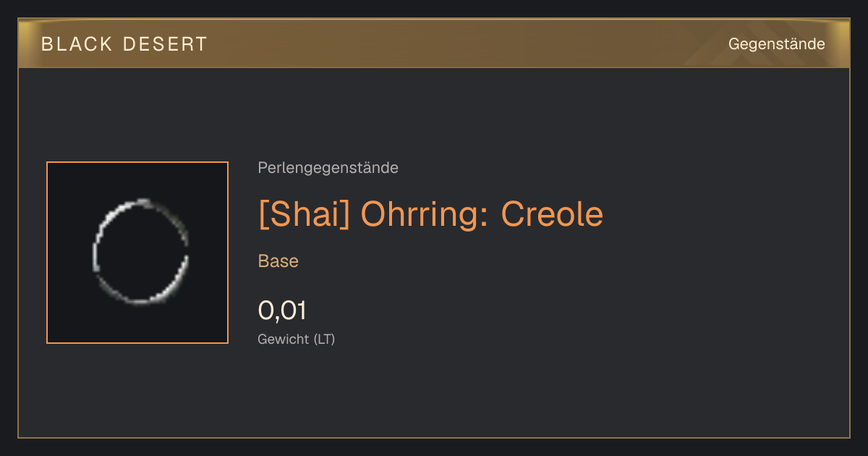The height and width of the screenshot is (456, 868).
Task: Click the word BLACK in the logo
Action: coord(77,44)
